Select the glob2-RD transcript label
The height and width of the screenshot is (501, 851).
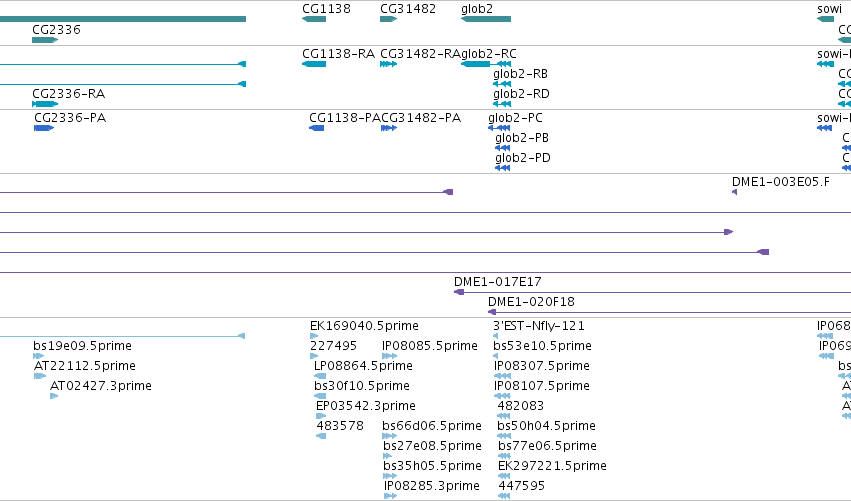click(x=521, y=94)
